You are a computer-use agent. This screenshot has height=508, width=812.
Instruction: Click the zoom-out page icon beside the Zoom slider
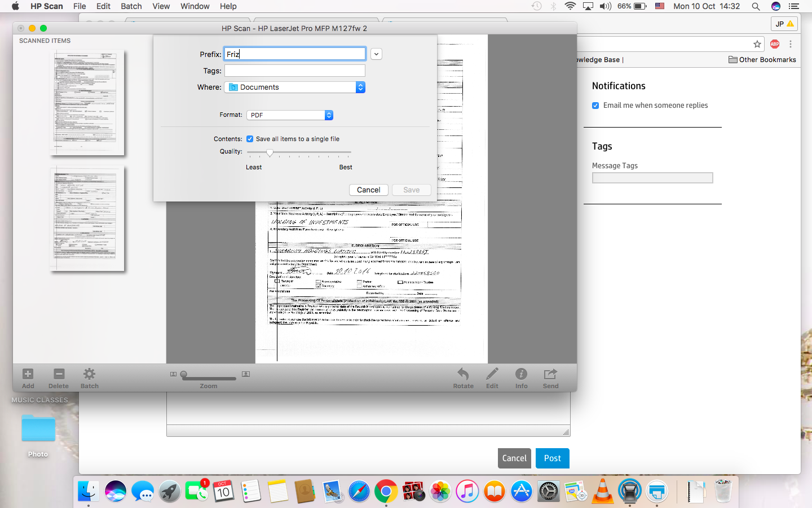click(174, 374)
